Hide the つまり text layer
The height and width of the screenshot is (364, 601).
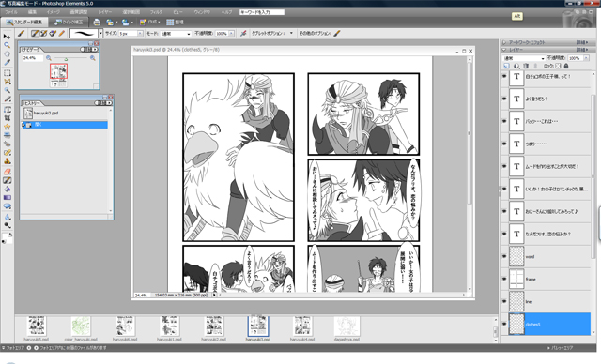(x=504, y=144)
